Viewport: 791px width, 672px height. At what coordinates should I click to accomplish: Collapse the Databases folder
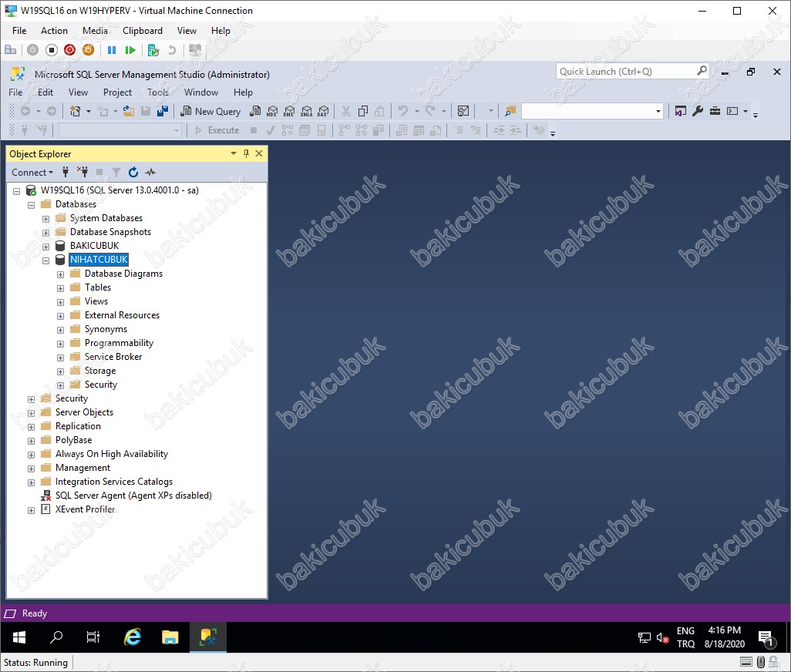click(32, 205)
